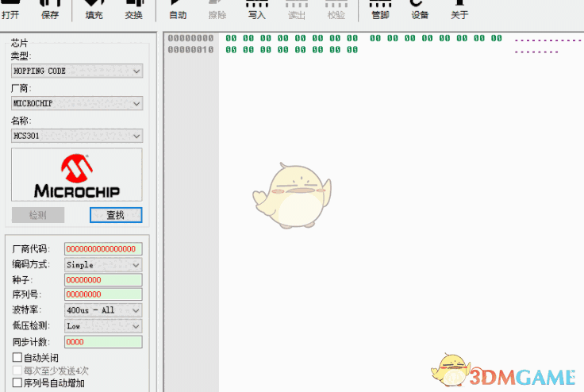The width and height of the screenshot is (584, 392).
Task: Click the 校验 verify toolbar icon
Action: coord(336,10)
